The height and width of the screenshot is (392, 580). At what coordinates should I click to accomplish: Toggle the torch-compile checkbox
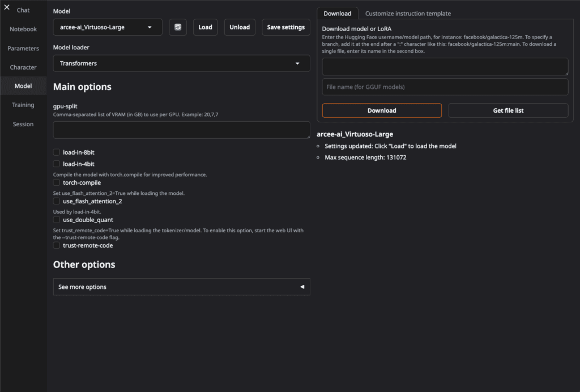(x=57, y=182)
